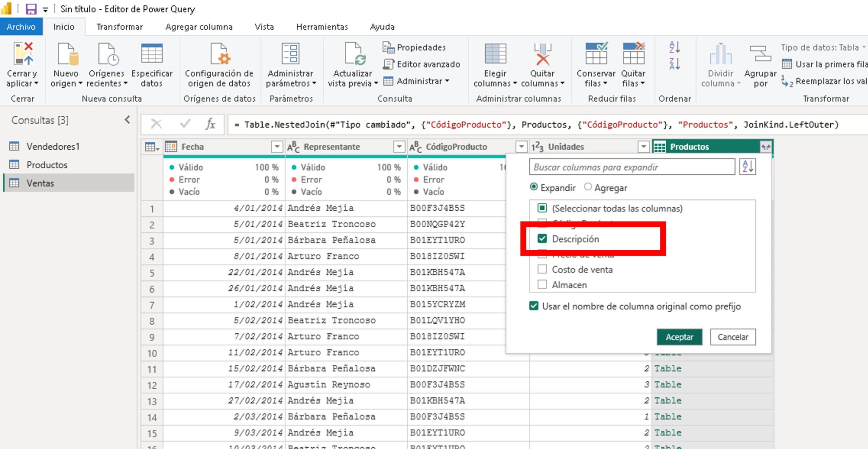Enable Usar el nombre de columna original como prefijo
The image size is (868, 449).
[x=534, y=306]
